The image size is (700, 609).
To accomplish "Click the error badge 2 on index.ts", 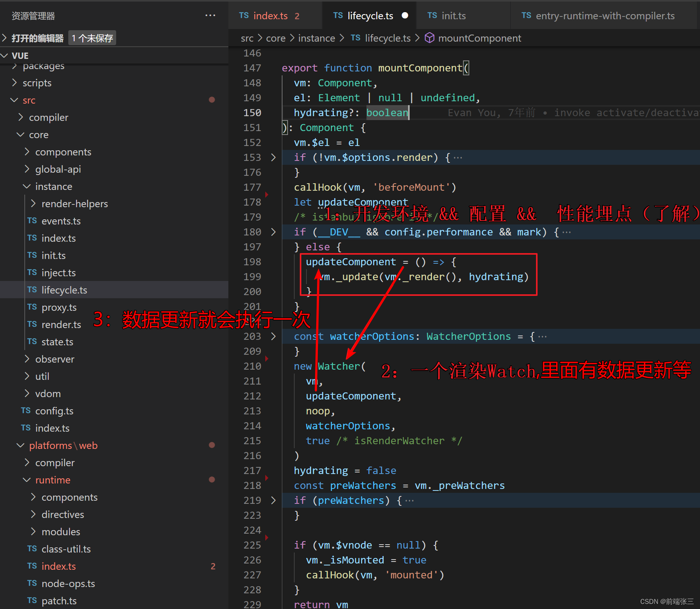I will pos(297,16).
